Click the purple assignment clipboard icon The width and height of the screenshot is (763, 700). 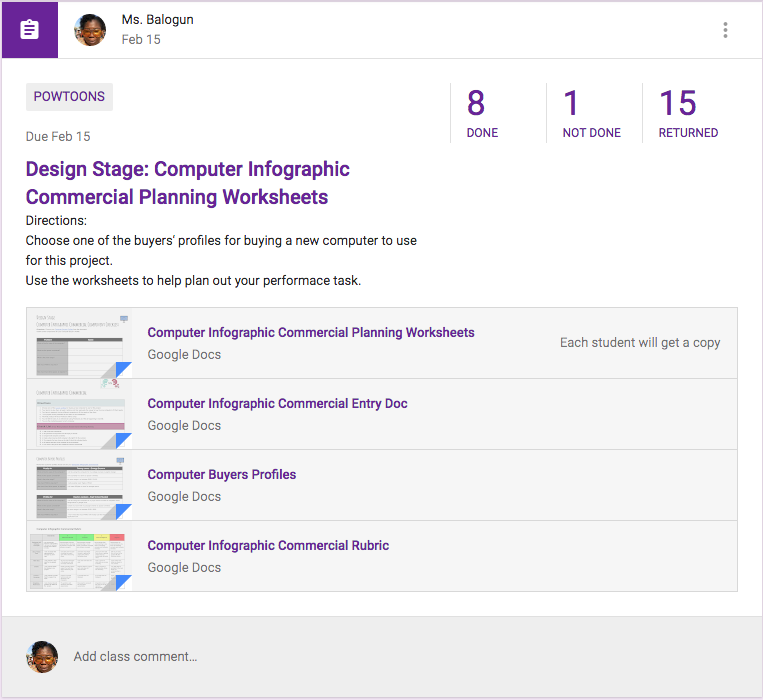30,30
